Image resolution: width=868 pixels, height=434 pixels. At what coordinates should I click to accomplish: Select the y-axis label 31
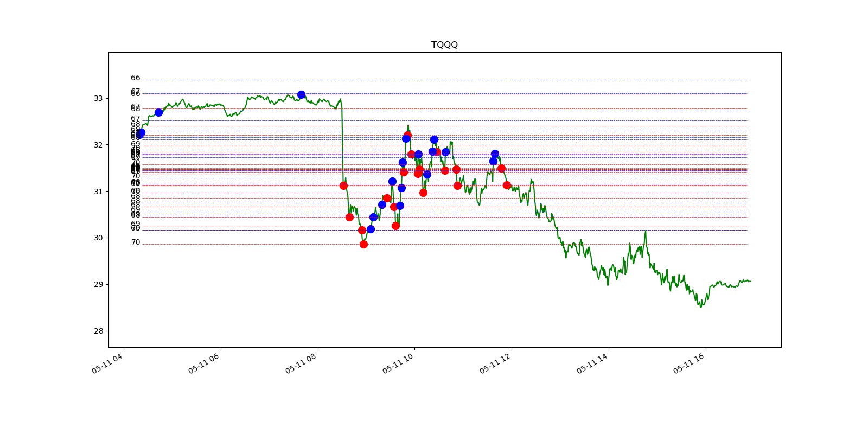pyautogui.click(x=98, y=192)
